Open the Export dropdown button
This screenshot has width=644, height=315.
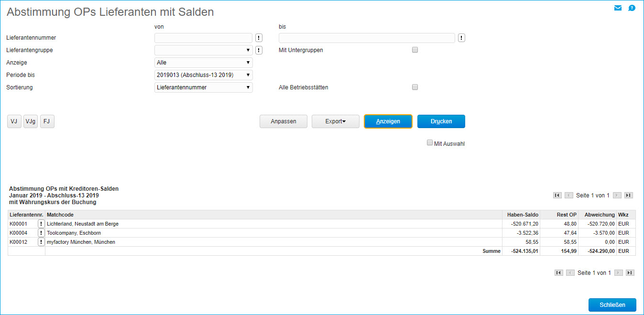(x=336, y=121)
